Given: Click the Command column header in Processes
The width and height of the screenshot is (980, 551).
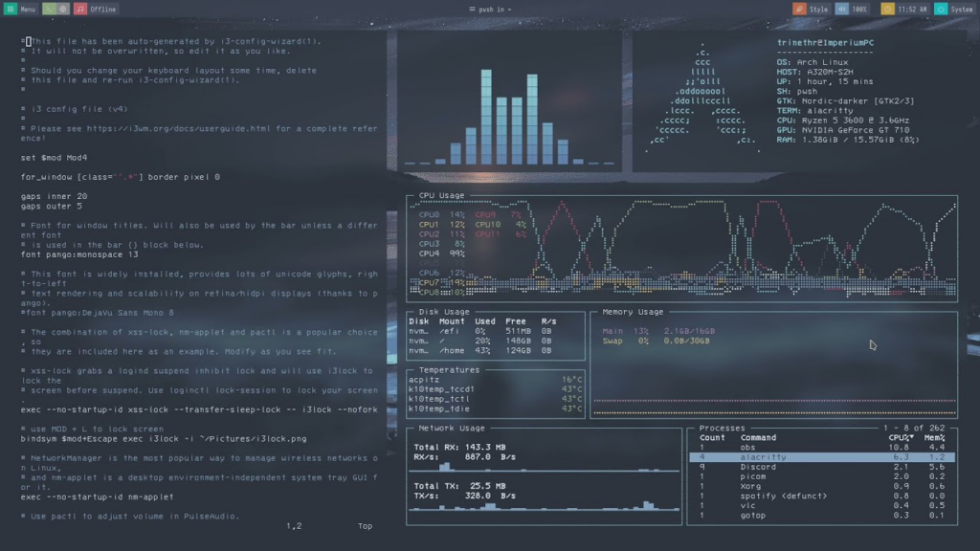Looking at the screenshot, I should tap(758, 437).
